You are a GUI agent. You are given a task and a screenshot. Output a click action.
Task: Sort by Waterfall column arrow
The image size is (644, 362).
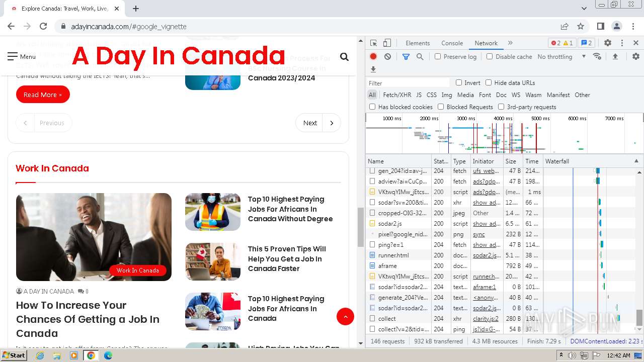click(636, 161)
